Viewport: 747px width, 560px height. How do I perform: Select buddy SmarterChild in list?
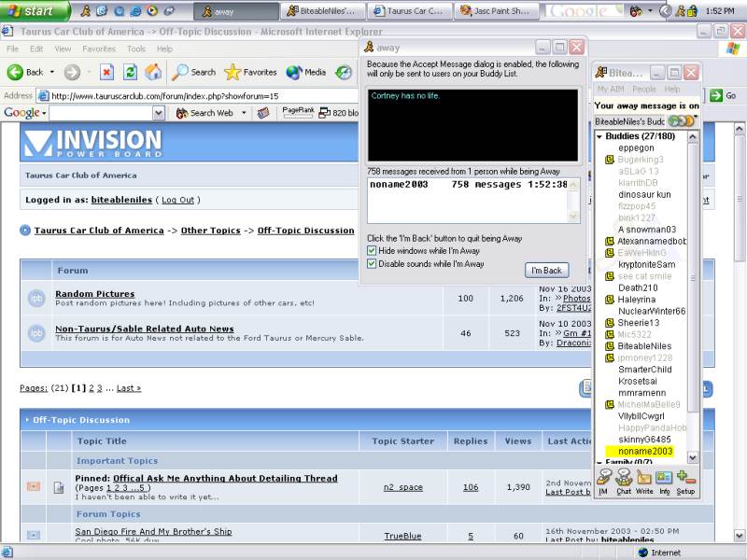(x=644, y=369)
